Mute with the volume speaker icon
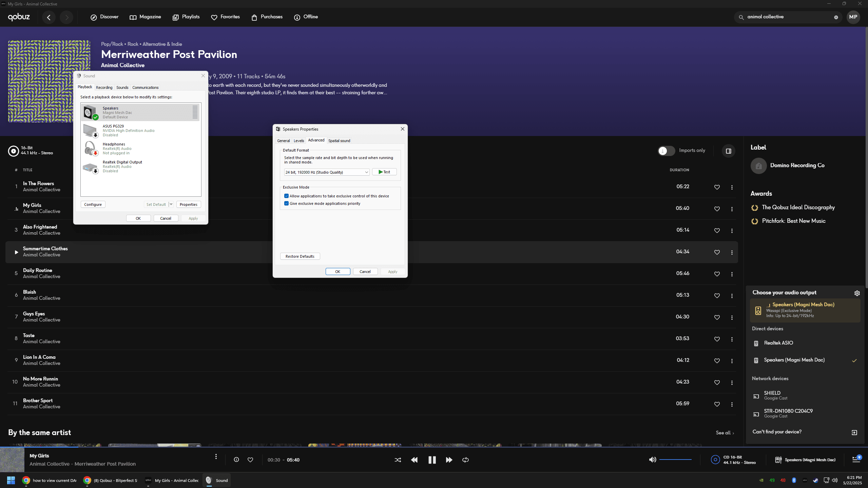Image resolution: width=868 pixels, height=488 pixels. click(x=652, y=460)
